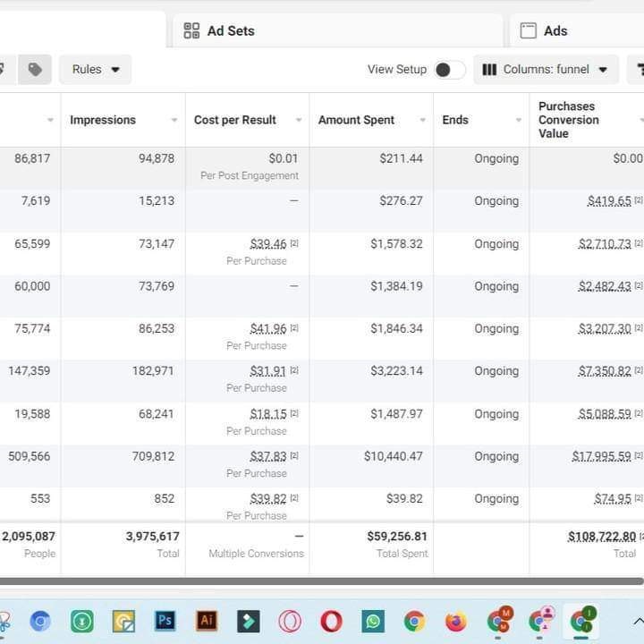This screenshot has height=644, width=644.
Task: Click the horizontal table scrollbar
Action: [x=322, y=581]
